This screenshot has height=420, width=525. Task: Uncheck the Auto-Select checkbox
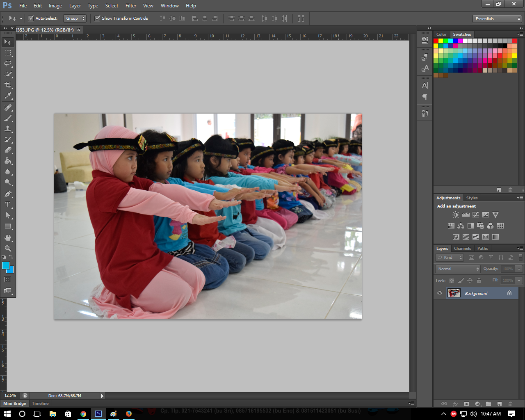coord(31,18)
